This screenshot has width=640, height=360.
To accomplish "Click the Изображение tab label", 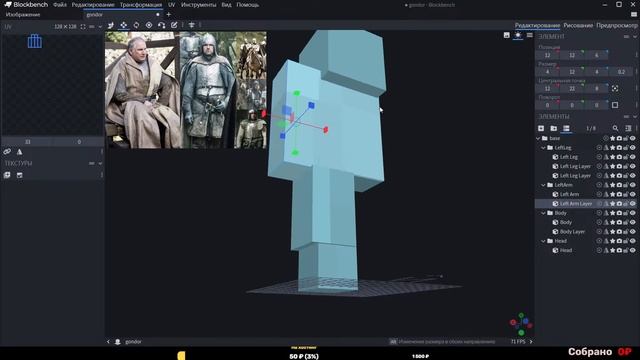I will coord(23,15).
